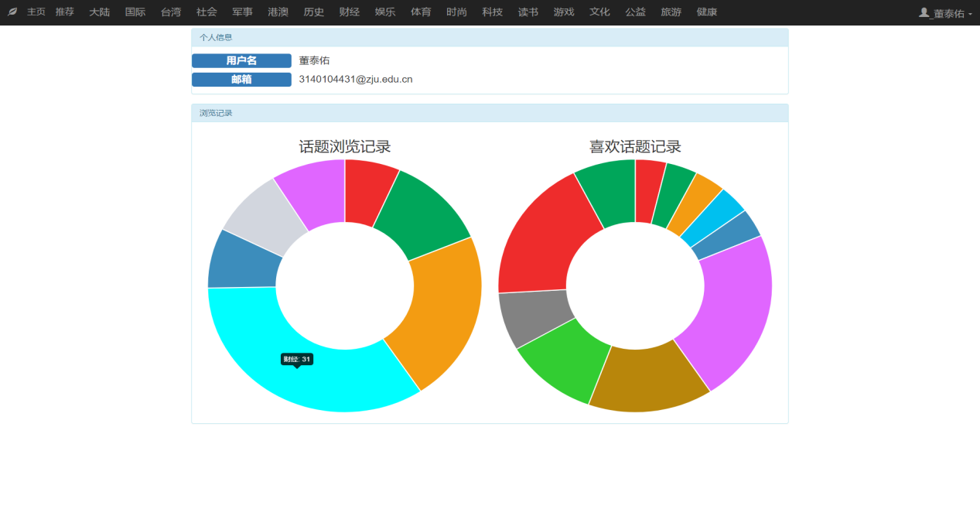This screenshot has height=509, width=980.
Task: Go to 主页 in the navigation bar
Action: click(36, 12)
